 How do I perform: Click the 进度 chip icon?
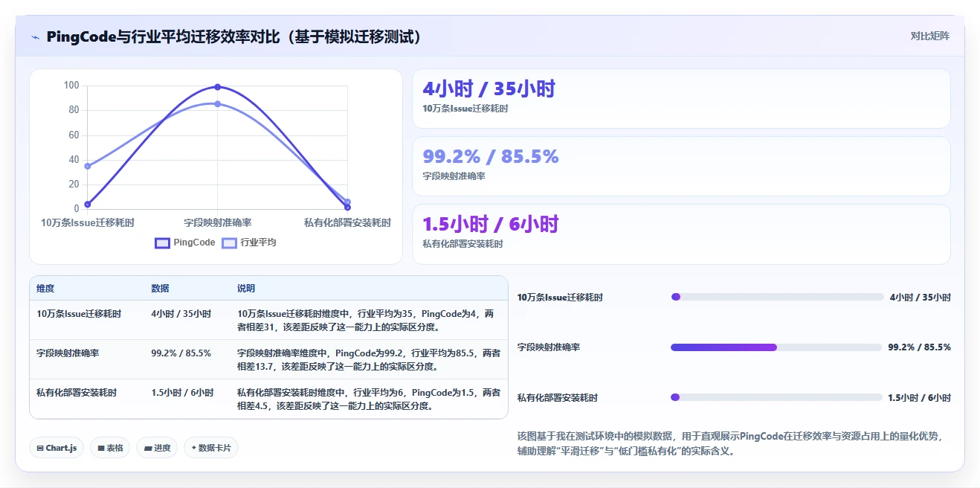tap(147, 448)
